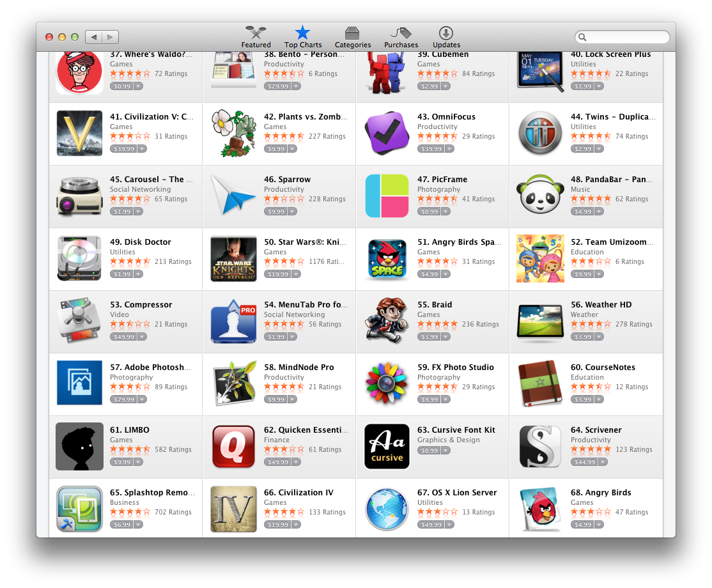Click the OmniFocus checkmark app icon
The image size is (712, 588).
point(387,133)
